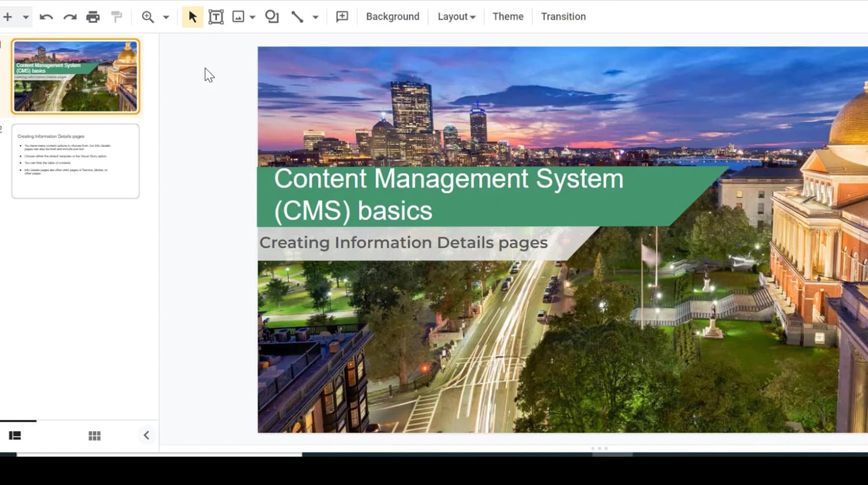Click the subtitle 'Creating Information Details pages'
Screen dimensions: 868x485
click(x=403, y=243)
